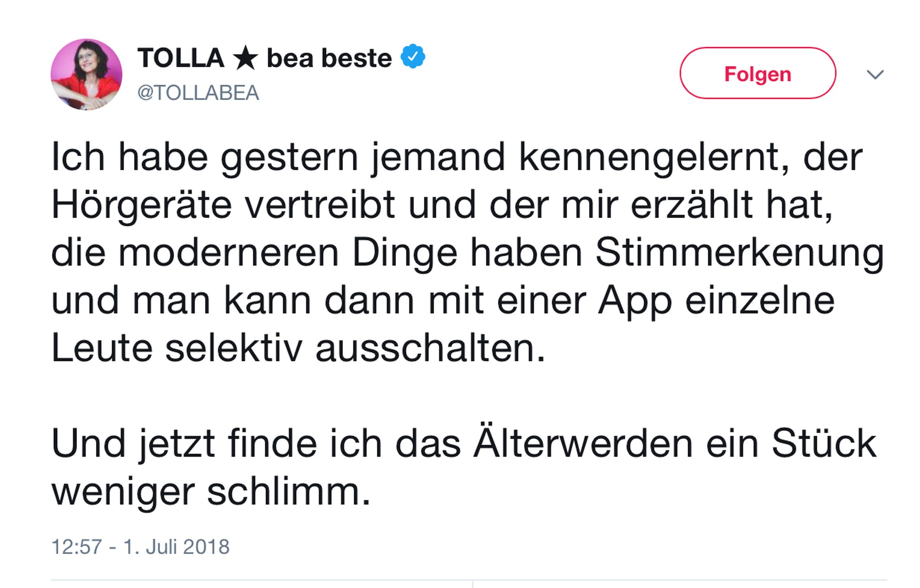Click the word "selektiv" in tweet
Image resolution: width=920 pixels, height=588 pixels.
pos(234,349)
